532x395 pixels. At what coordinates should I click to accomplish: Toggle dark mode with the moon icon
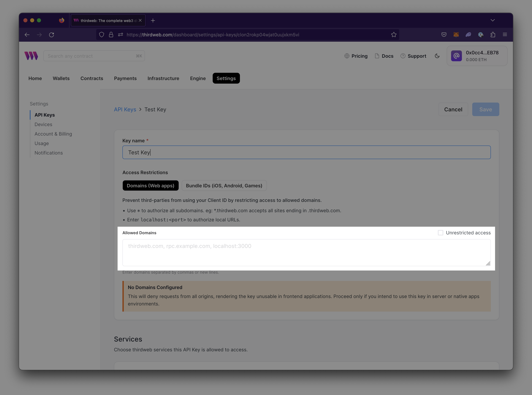[437, 56]
